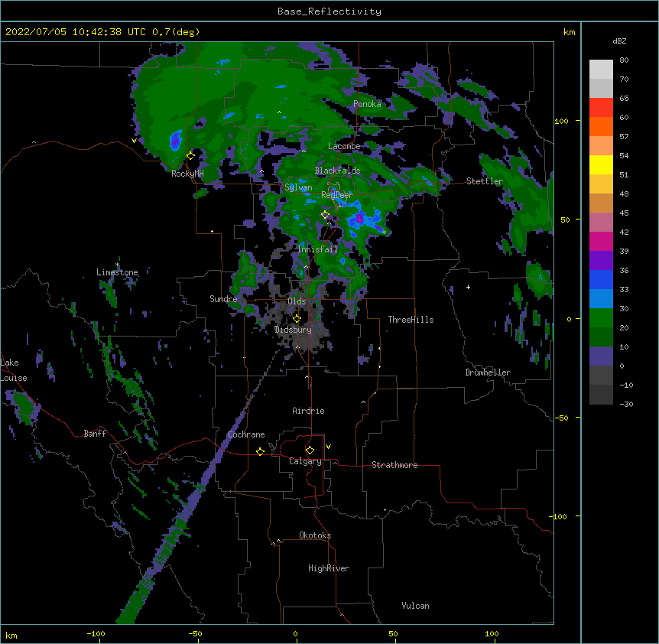Click the pink 42-45 dBZ legend swatch
The height and width of the screenshot is (644, 659).
point(601,222)
